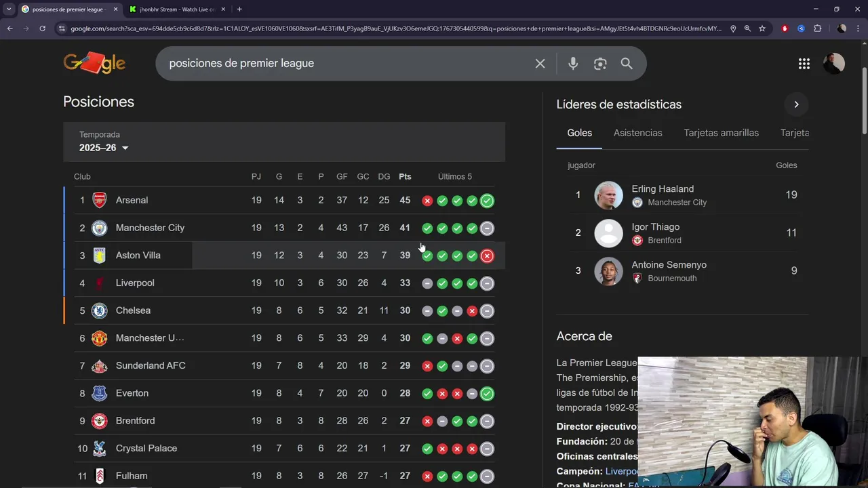Click the Sunderland AFC club crest
Image resolution: width=868 pixels, height=488 pixels.
[x=100, y=365]
